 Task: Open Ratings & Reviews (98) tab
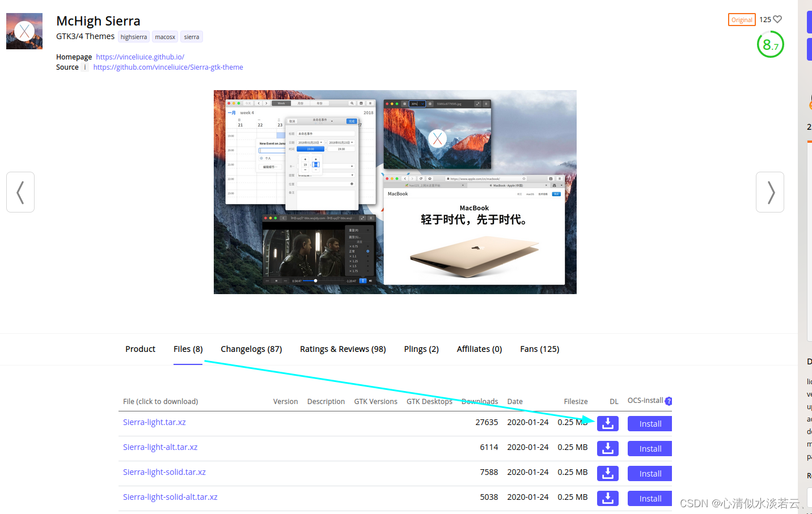tap(343, 349)
